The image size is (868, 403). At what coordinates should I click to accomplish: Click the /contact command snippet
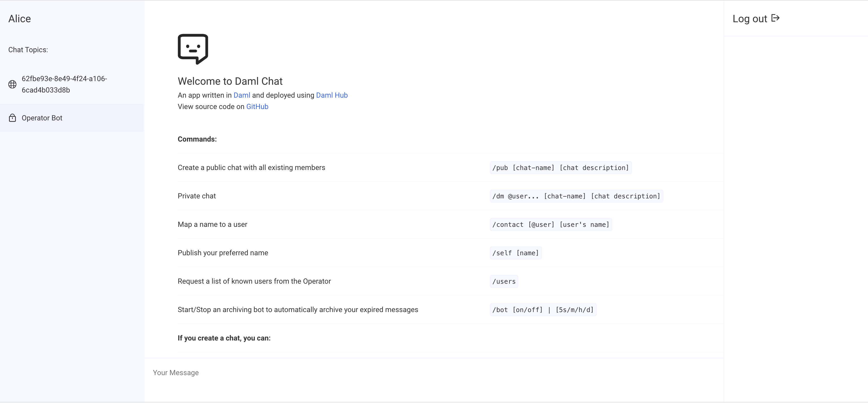551,224
